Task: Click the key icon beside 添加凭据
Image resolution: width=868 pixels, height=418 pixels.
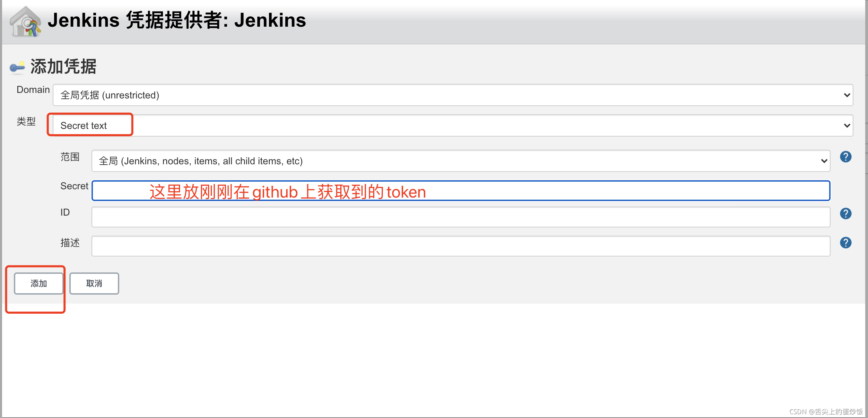Action: [17, 67]
